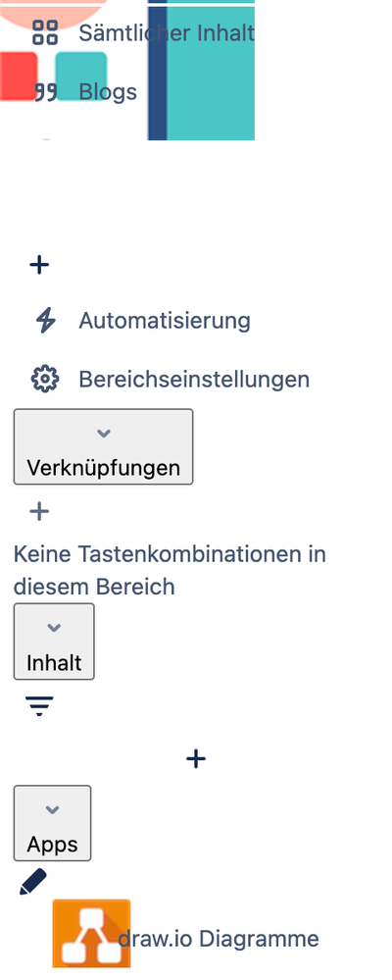Click the plus icon below the filter icon
This screenshot has width=392, height=980.
pos(196,759)
